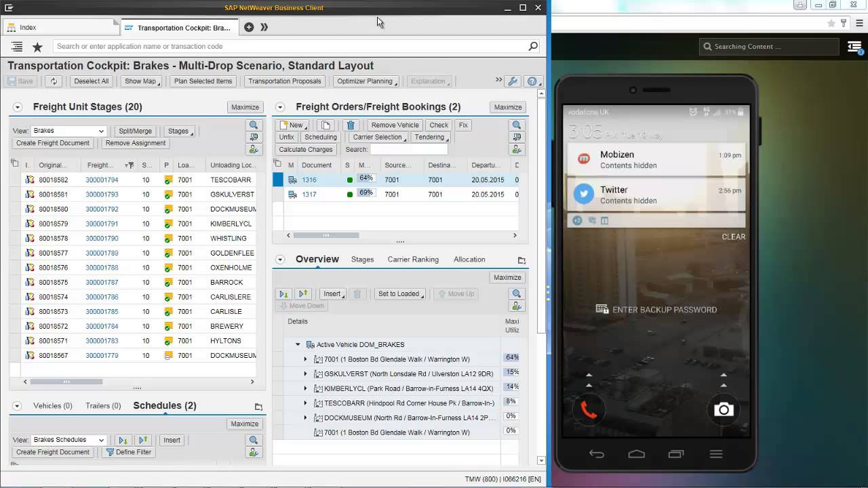Click the Remove Vehicle button
The height and width of the screenshot is (488, 868).
[395, 125]
